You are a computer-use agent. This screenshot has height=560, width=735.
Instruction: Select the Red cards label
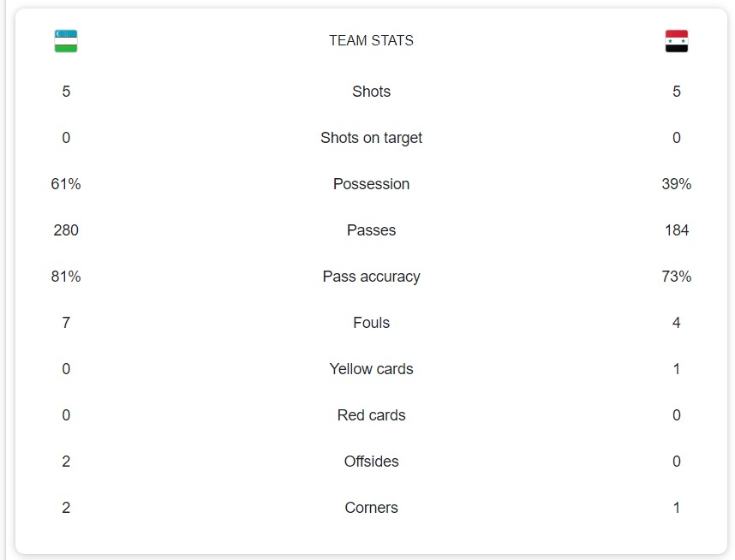coord(371,415)
